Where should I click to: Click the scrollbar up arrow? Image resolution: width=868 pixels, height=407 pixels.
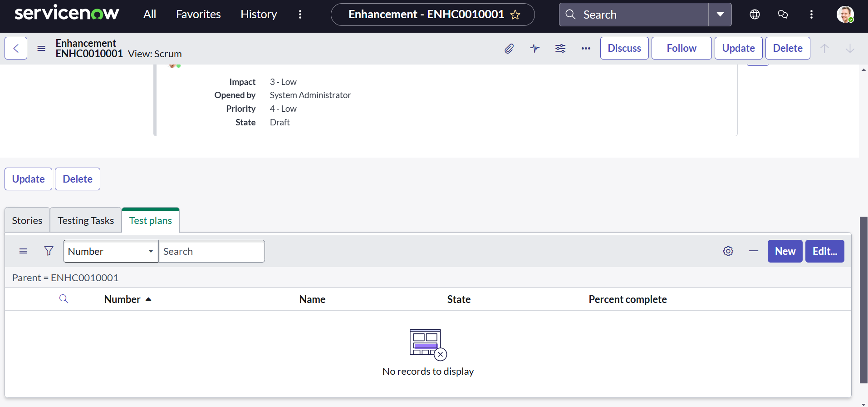863,69
